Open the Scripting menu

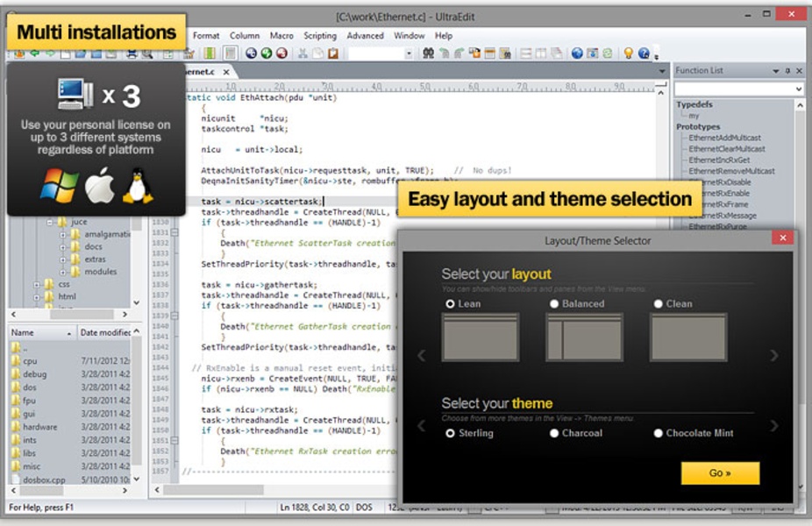pyautogui.click(x=320, y=36)
